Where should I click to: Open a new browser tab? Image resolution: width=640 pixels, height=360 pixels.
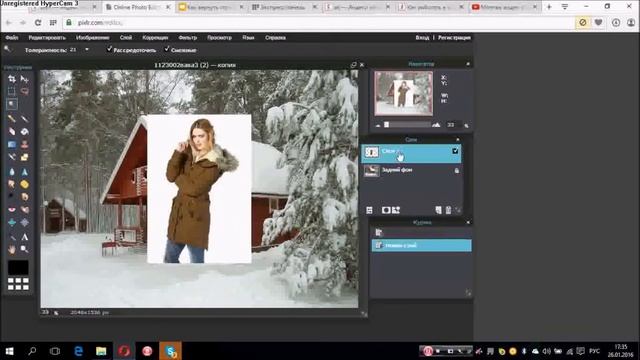[x=549, y=7]
